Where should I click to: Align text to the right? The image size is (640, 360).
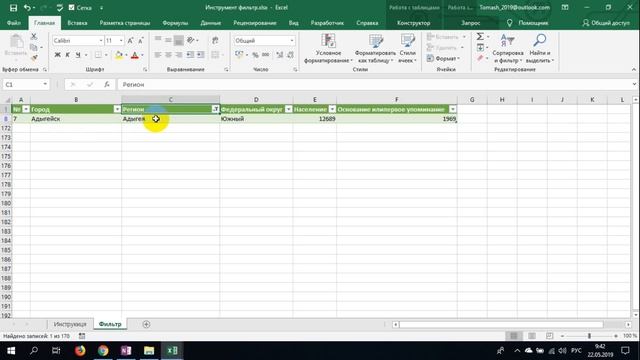[178, 55]
